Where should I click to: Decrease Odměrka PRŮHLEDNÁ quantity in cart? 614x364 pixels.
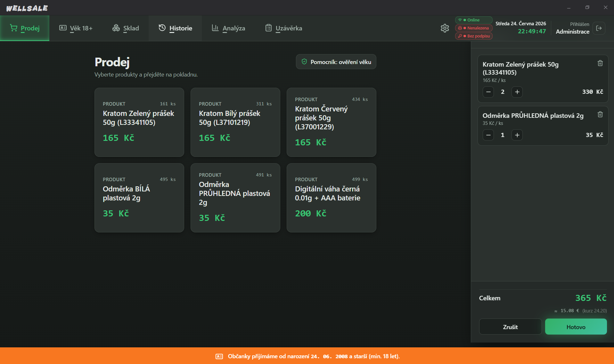click(488, 135)
